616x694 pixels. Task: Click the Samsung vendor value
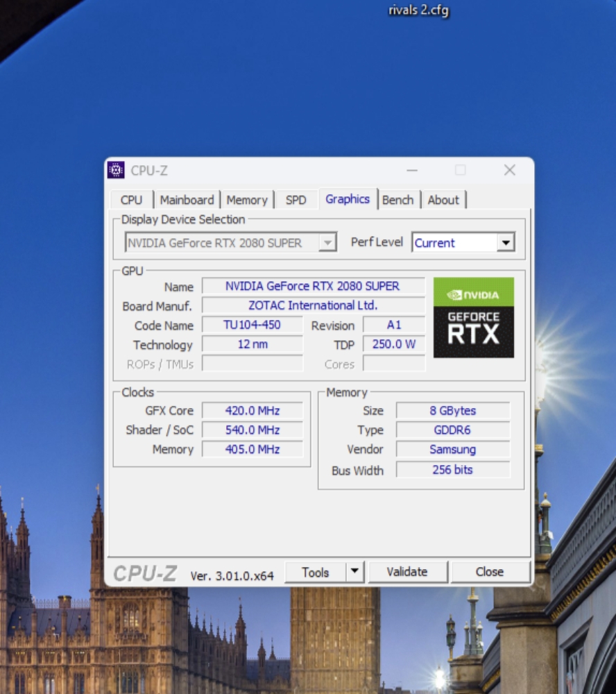pos(453,449)
